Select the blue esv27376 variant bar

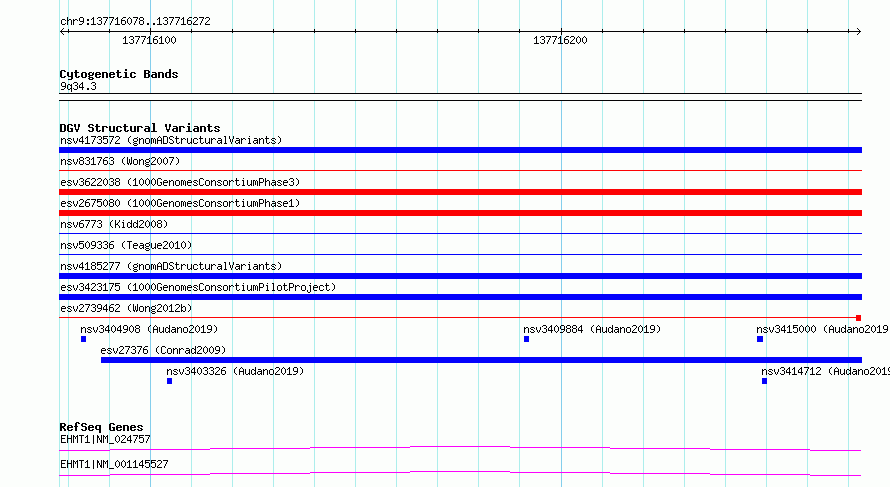481,360
